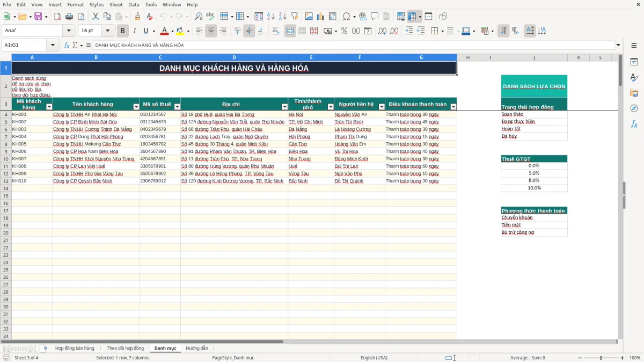Adjust the status bar zoom slider
Viewport: 644px width, 362px height.
click(x=601, y=358)
